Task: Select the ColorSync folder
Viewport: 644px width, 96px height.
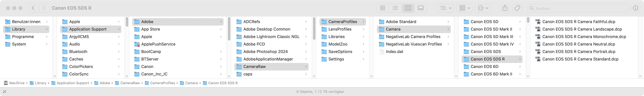Action: (x=91, y=74)
